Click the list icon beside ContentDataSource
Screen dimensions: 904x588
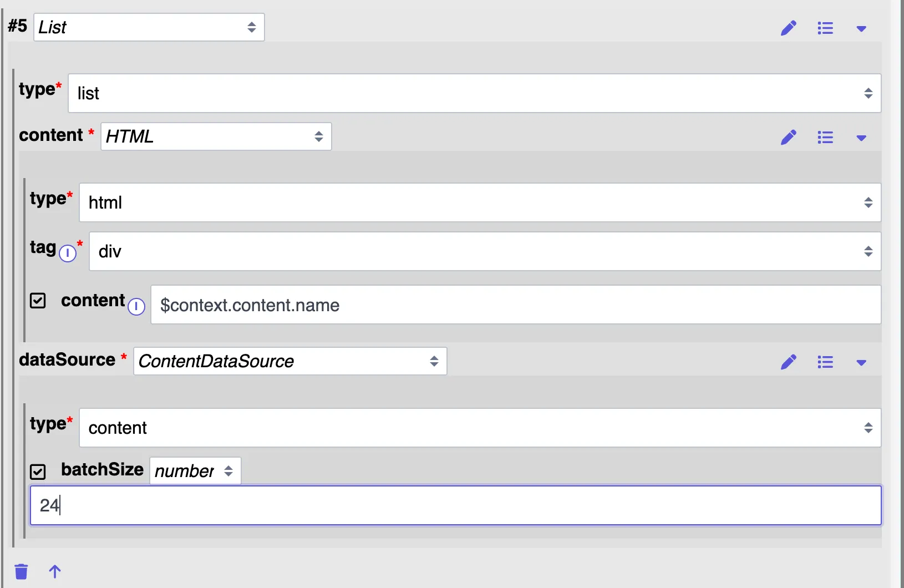click(825, 362)
